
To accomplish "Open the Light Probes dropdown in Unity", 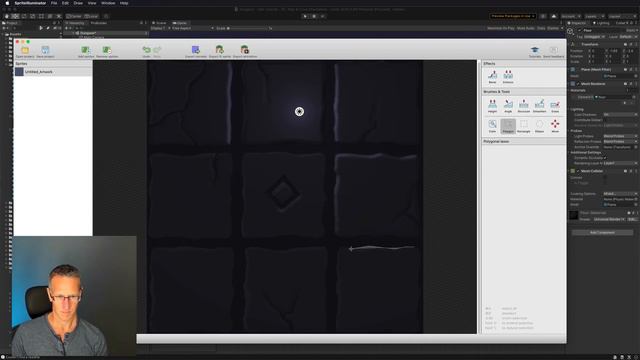I will [620, 136].
